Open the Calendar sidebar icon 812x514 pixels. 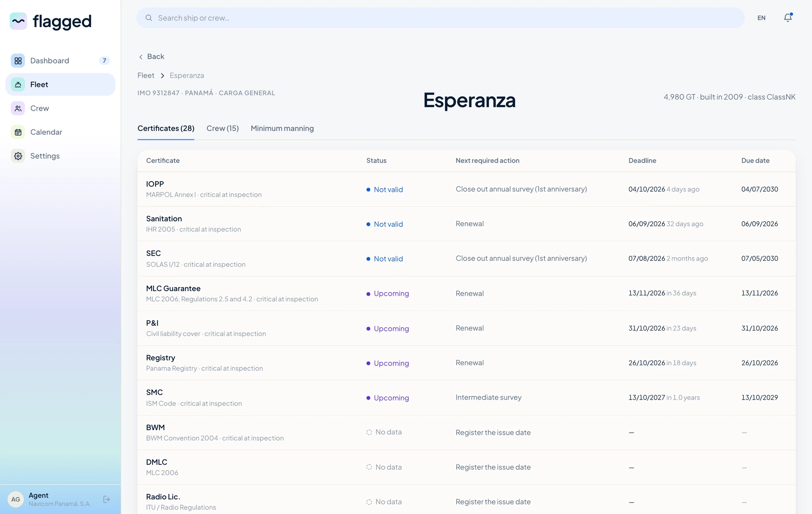pos(18,132)
